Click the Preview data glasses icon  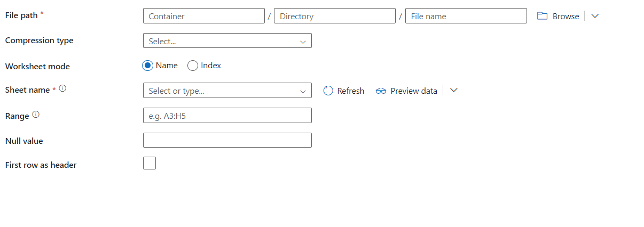pos(381,91)
